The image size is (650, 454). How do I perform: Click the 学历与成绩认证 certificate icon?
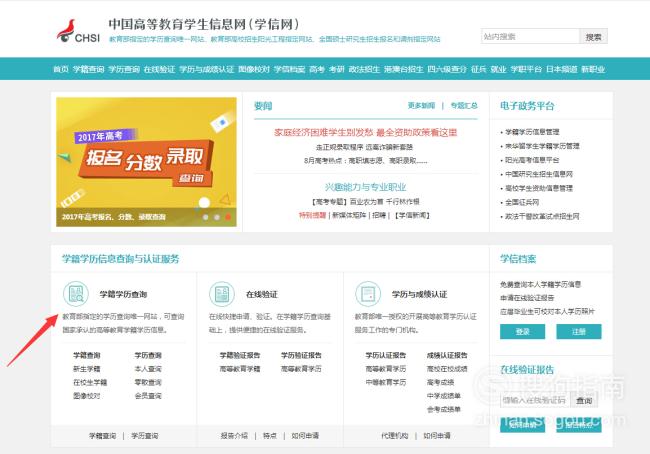[368, 294]
